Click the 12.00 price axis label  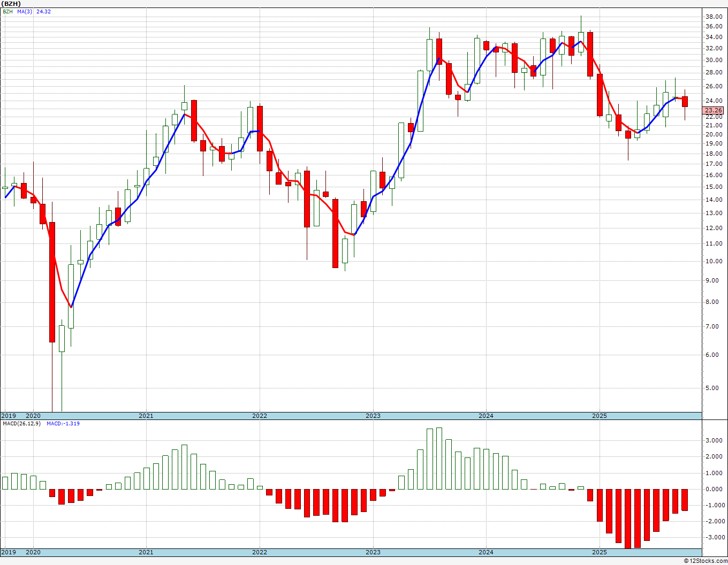[714, 228]
